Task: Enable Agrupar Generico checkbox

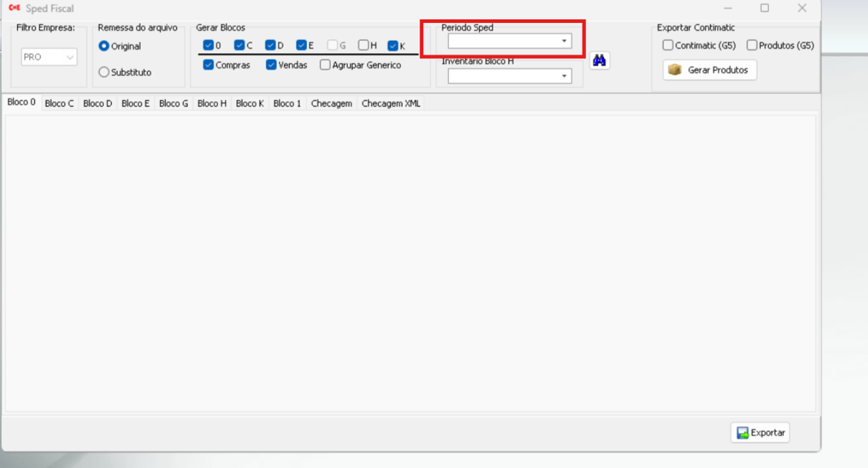Action: pyautogui.click(x=326, y=65)
